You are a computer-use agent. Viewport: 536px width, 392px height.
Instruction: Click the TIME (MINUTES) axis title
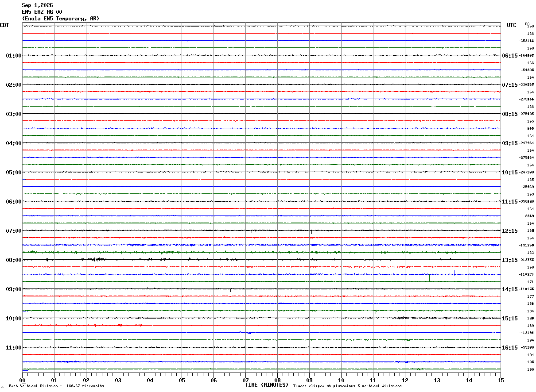pos(267,385)
